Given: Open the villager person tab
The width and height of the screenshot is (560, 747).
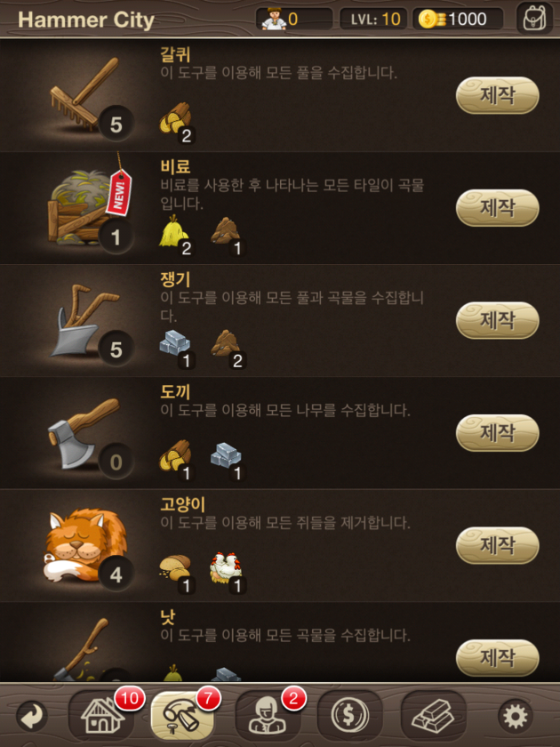Looking at the screenshot, I should [268, 716].
